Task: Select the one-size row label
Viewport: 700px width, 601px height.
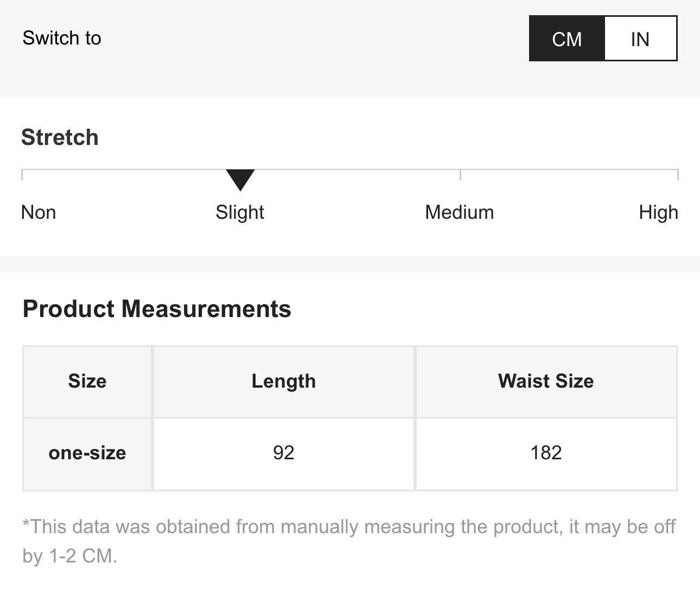Action: click(87, 453)
